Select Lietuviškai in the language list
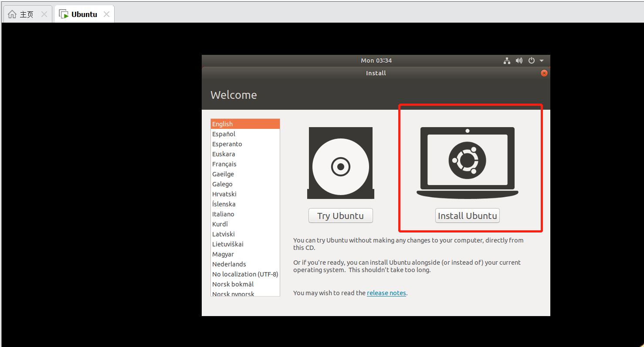This screenshot has height=347, width=644. [245, 244]
